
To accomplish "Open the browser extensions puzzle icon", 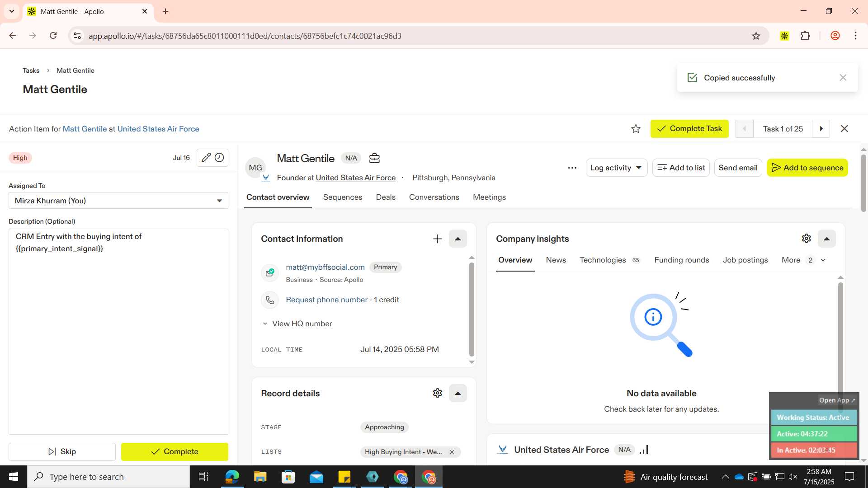I will [x=805, y=36].
